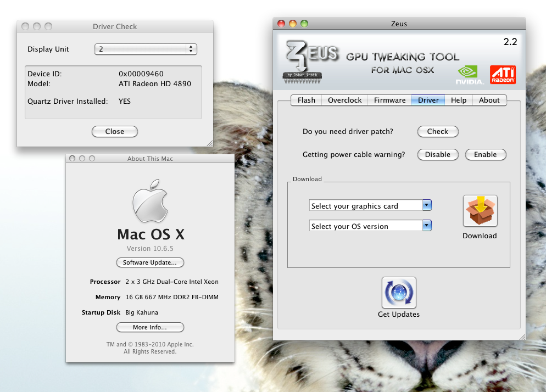This screenshot has height=392, width=546.
Task: Click the Version 10.6.5 text
Action: coord(150,249)
